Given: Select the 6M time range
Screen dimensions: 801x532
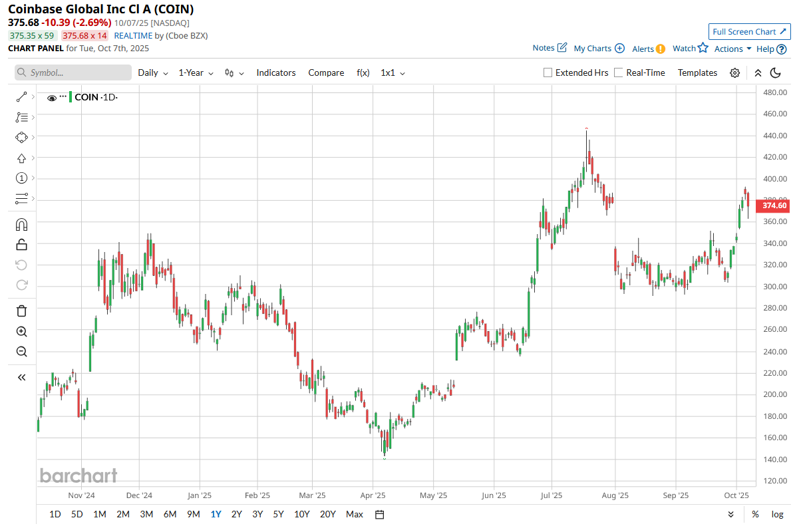Looking at the screenshot, I should point(170,514).
